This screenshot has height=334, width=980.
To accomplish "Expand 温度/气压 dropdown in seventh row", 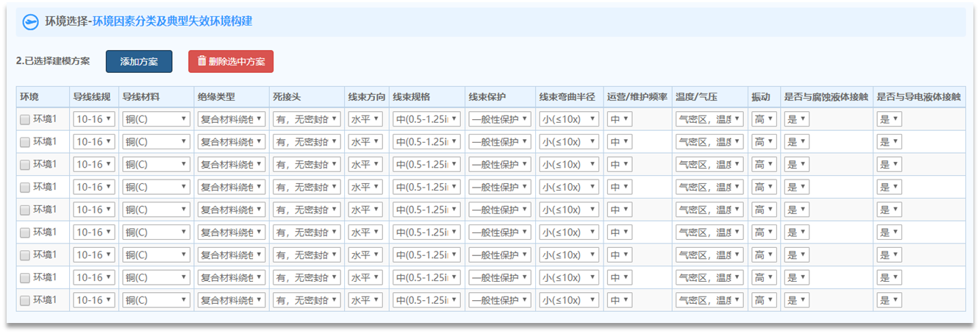I will [709, 255].
